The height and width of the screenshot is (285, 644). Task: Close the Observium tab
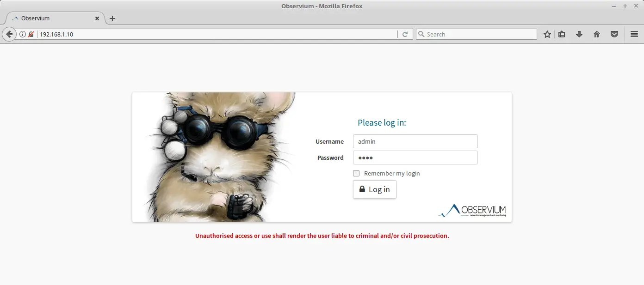point(97,18)
